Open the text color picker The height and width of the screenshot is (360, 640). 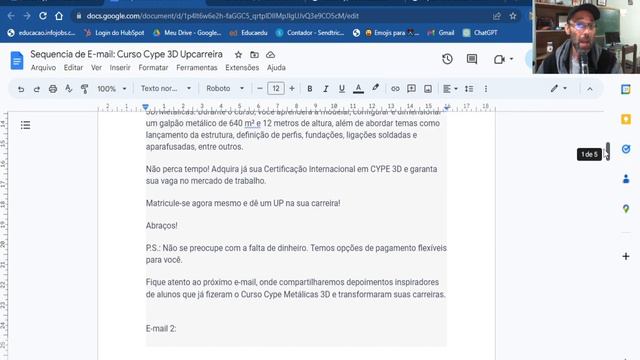[358, 89]
